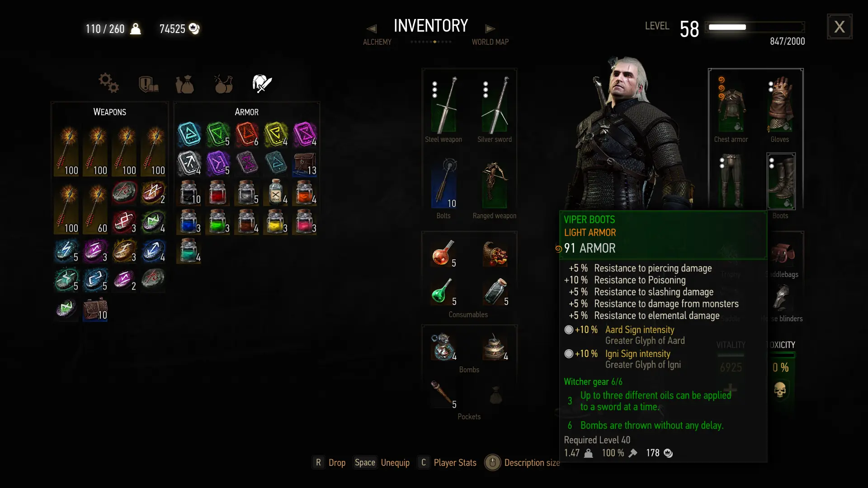Select the weapons and armor filter

[x=262, y=84]
